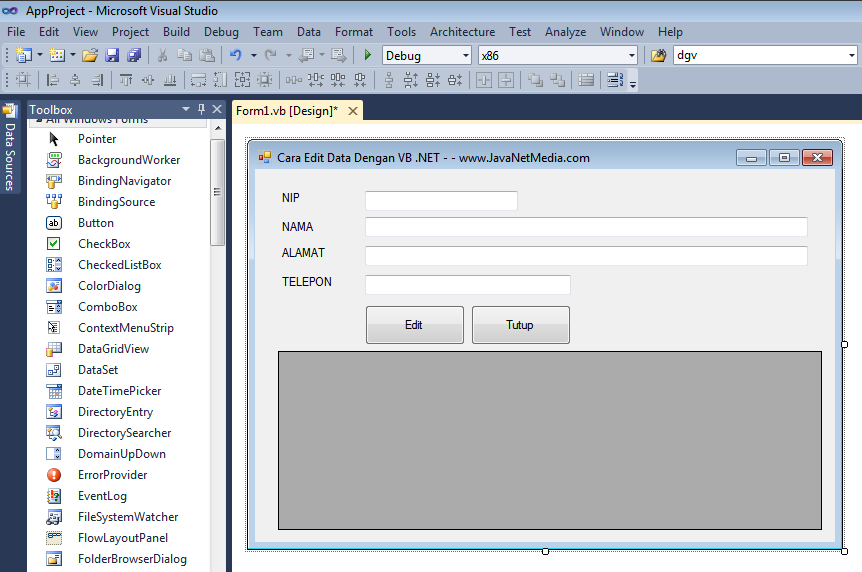Click the Save toolbar icon

pyautogui.click(x=112, y=55)
